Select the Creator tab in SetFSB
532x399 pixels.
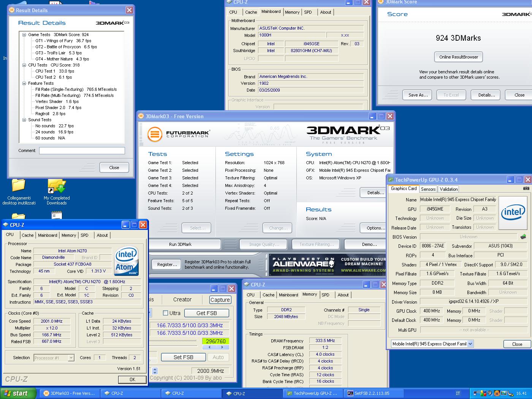(x=182, y=299)
